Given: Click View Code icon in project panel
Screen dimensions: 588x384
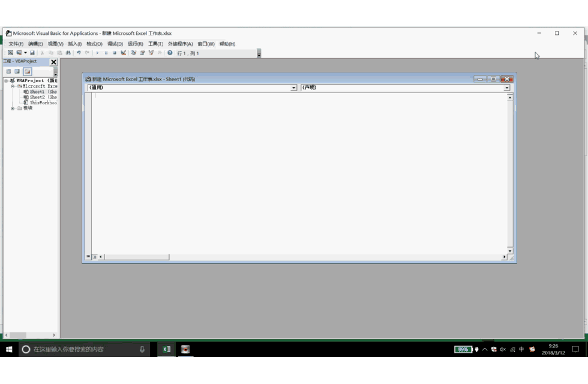Looking at the screenshot, I should pyautogui.click(x=8, y=71).
